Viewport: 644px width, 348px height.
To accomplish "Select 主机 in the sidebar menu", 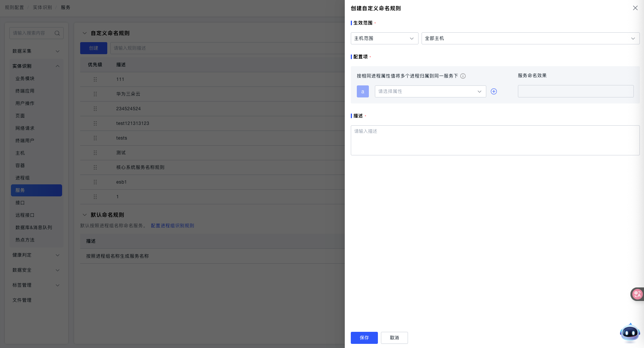I will [x=20, y=153].
